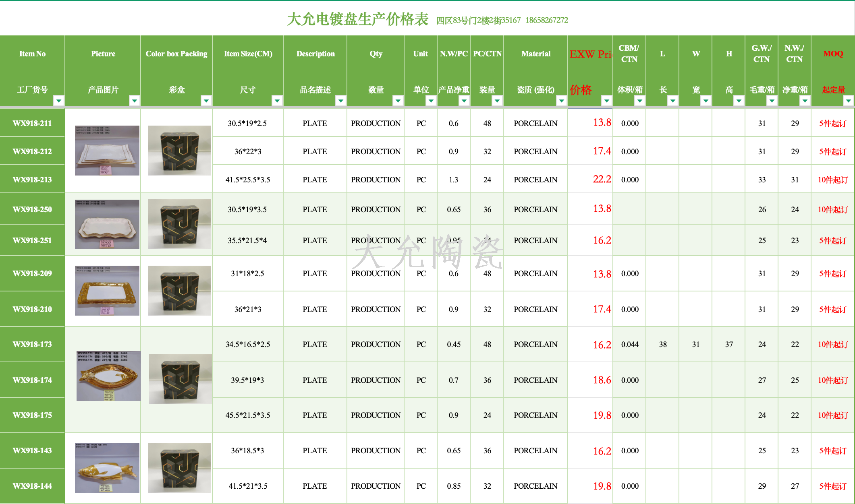This screenshot has width=855, height=504.
Task: Select the WX918-213 item number cell
Action: 32,180
